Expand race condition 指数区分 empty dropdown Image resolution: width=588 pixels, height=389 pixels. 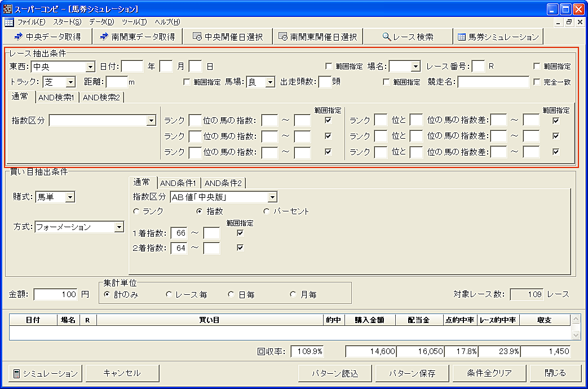click(151, 121)
